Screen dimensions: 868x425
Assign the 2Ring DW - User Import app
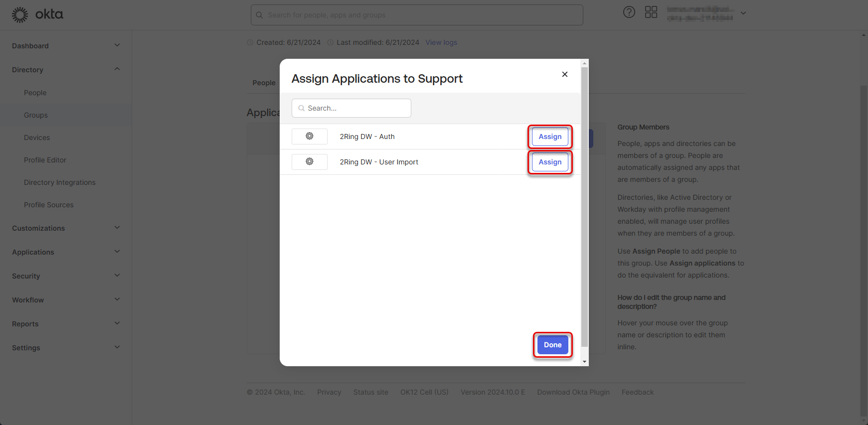coord(549,162)
